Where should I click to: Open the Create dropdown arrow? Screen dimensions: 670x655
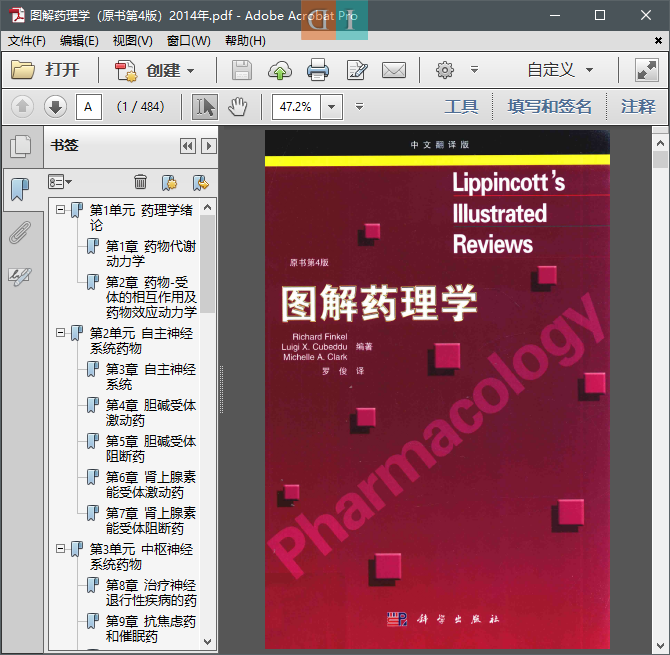(191, 71)
